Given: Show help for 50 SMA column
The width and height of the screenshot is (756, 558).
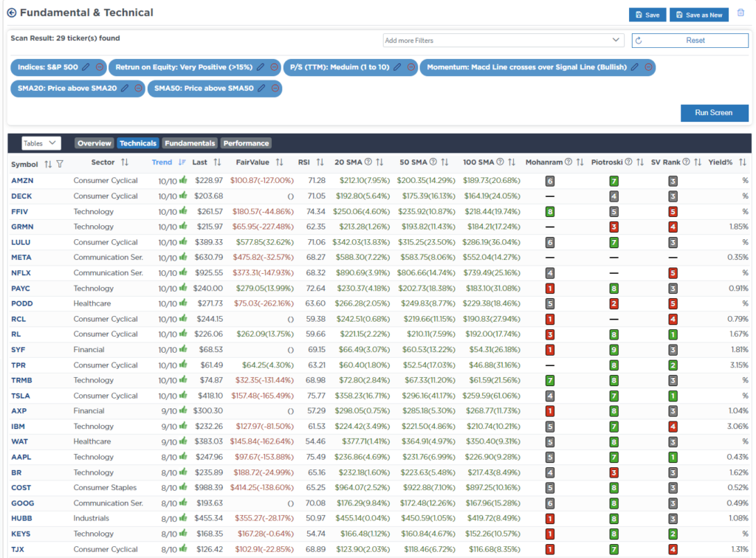Looking at the screenshot, I should pyautogui.click(x=433, y=162).
